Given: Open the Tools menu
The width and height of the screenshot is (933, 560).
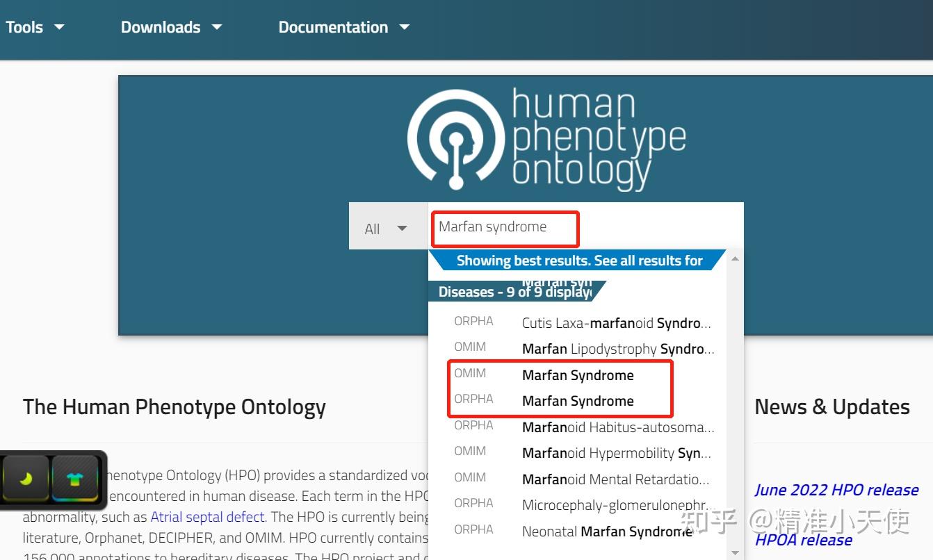Looking at the screenshot, I should tap(35, 27).
